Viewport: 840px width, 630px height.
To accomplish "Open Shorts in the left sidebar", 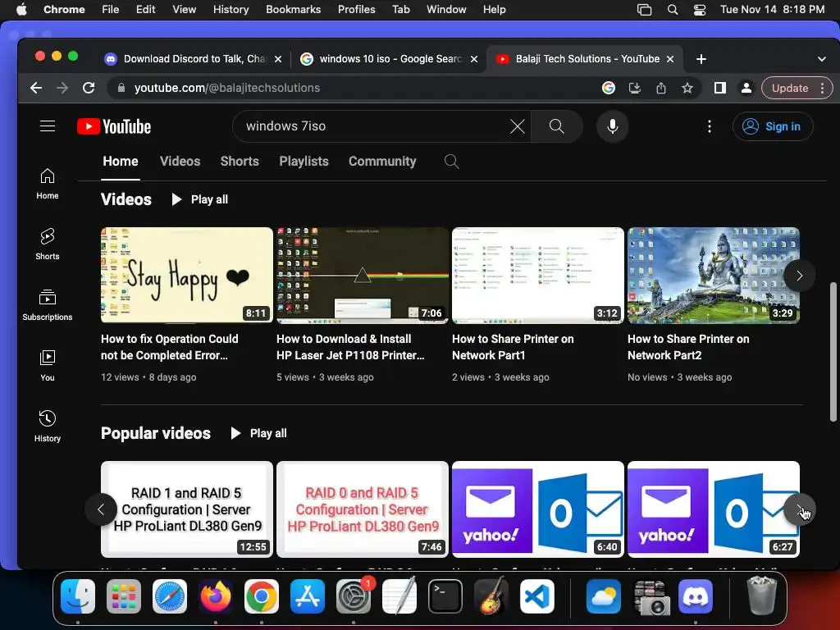I will (x=48, y=244).
